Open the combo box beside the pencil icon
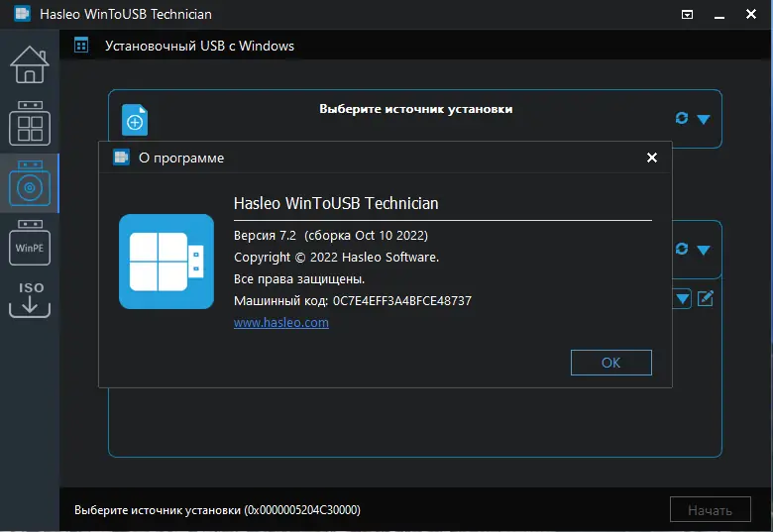The height and width of the screenshot is (532, 773). click(x=682, y=298)
